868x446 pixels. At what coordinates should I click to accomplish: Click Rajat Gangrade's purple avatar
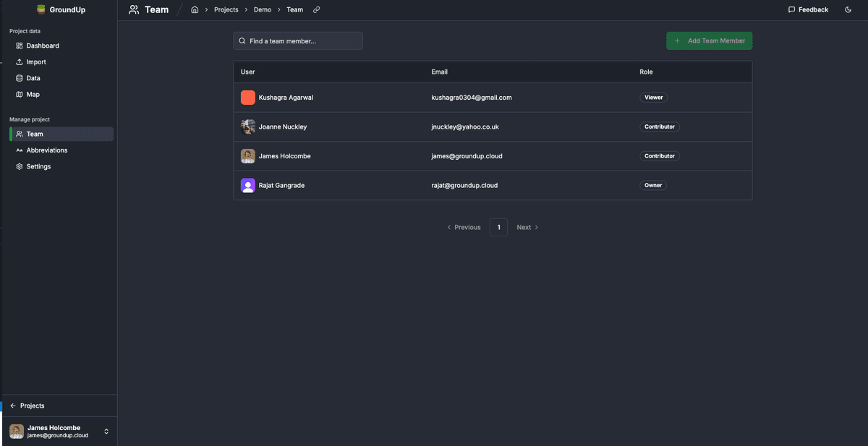pyautogui.click(x=248, y=186)
